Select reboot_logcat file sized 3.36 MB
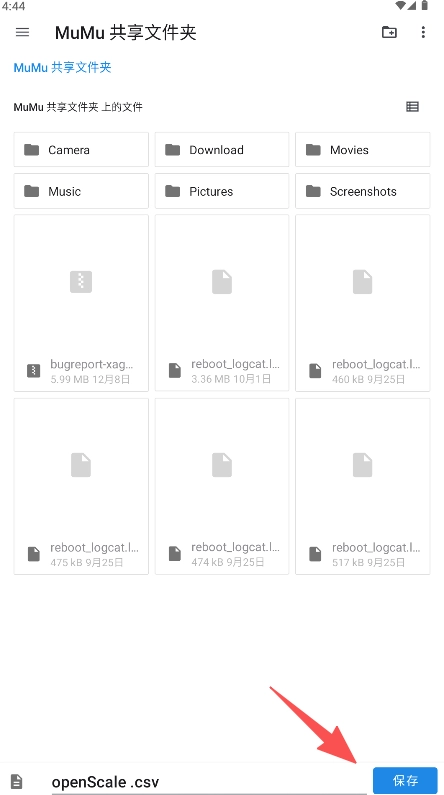The width and height of the screenshot is (444, 795). (222, 303)
